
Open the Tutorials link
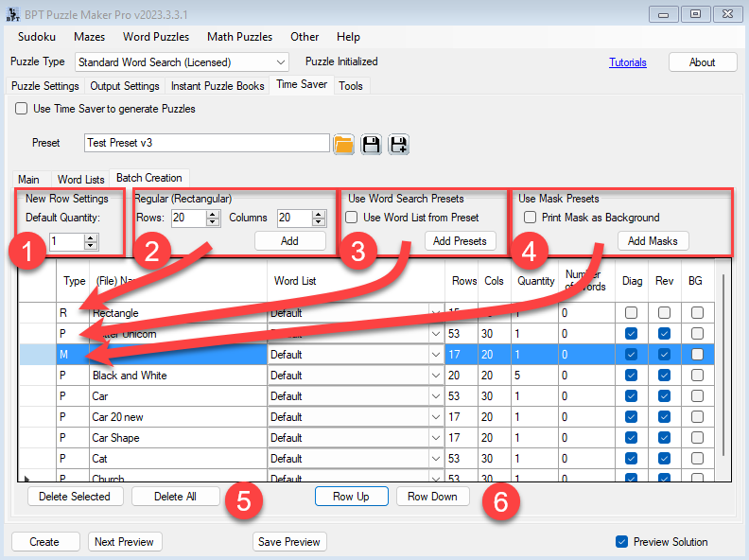[x=628, y=62]
